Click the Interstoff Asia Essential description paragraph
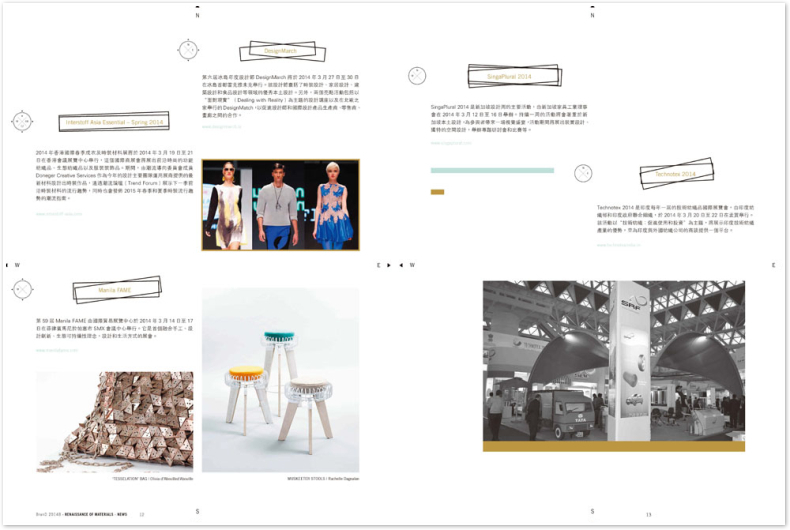 pyautogui.click(x=114, y=175)
